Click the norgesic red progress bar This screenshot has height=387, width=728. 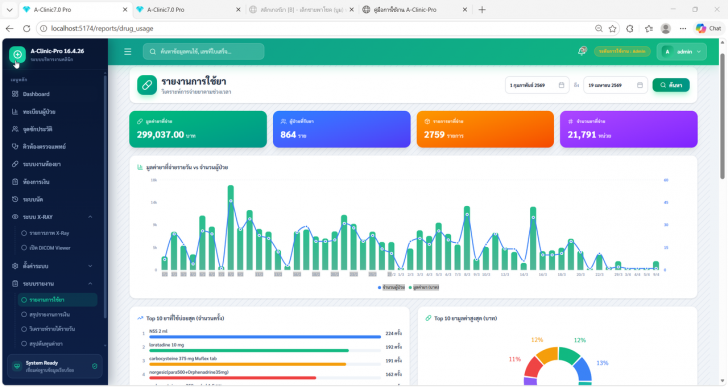(233, 378)
